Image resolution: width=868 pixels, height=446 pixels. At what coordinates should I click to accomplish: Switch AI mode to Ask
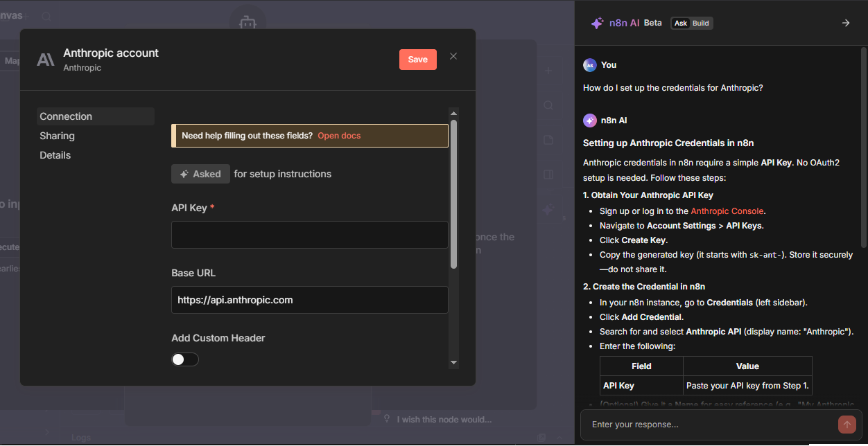point(681,23)
